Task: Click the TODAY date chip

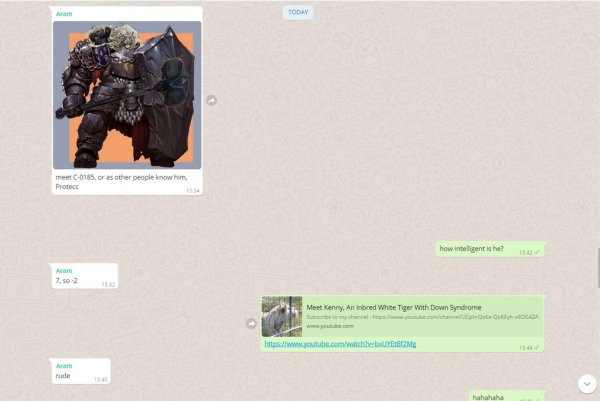Action: click(298, 13)
